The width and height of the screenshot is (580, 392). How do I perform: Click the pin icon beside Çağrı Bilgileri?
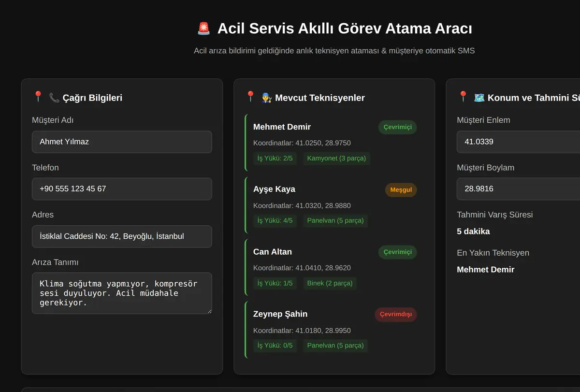38,97
